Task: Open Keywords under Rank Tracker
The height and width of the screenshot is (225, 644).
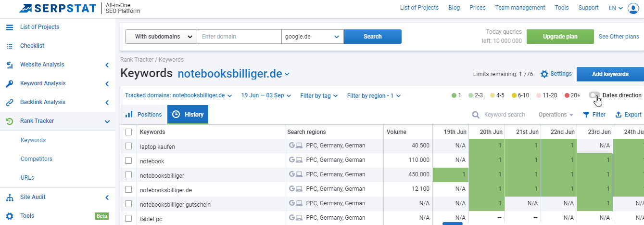Action: (x=33, y=140)
